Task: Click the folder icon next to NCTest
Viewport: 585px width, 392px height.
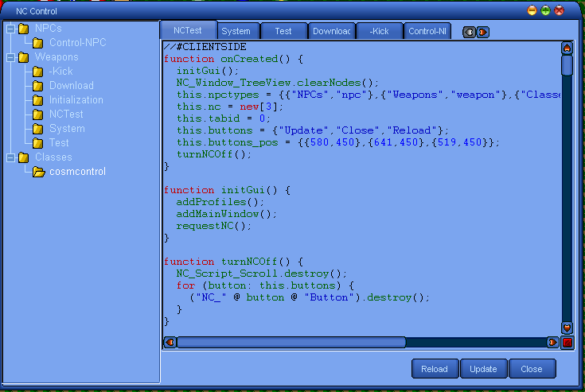Action: pos(38,114)
